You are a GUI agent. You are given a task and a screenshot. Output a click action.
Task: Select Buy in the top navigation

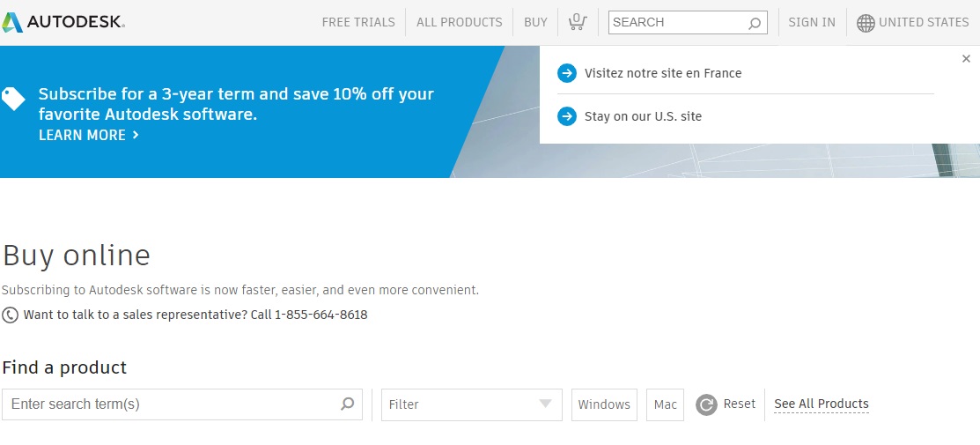(535, 22)
